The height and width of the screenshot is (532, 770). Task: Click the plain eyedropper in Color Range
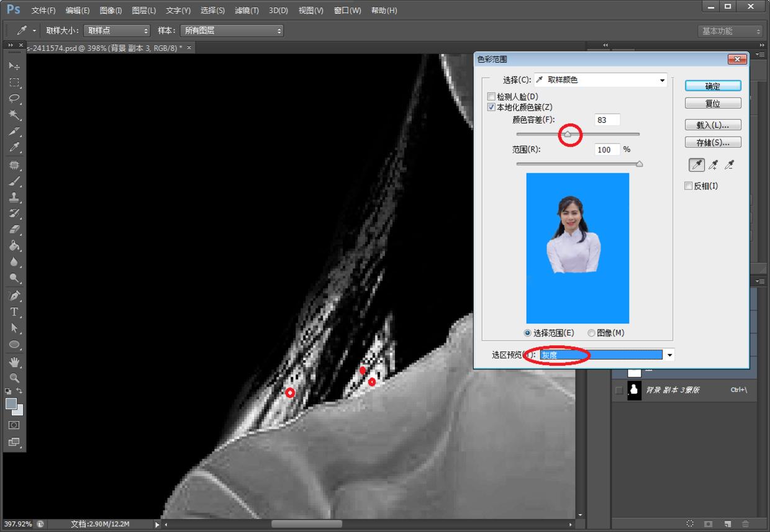click(697, 165)
